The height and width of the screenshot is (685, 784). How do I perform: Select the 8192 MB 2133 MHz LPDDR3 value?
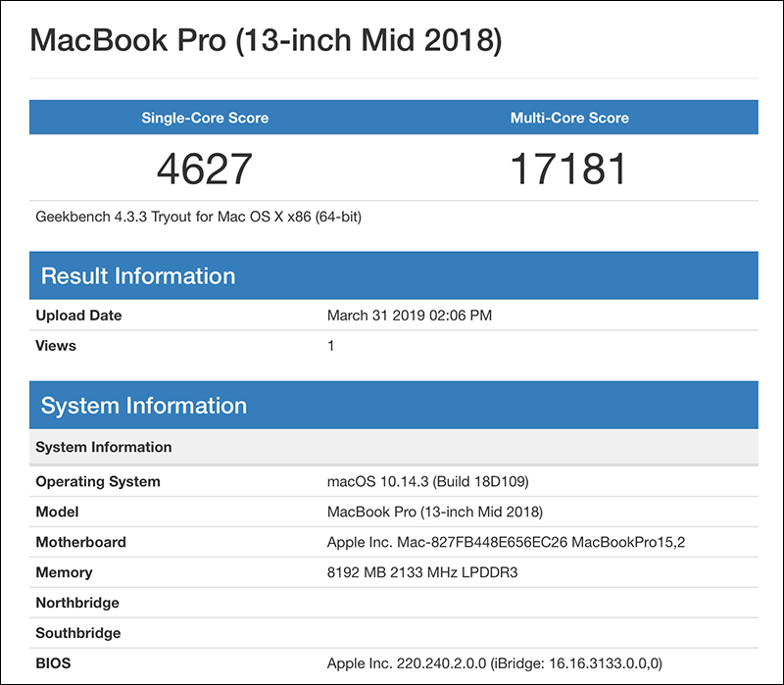pyautogui.click(x=422, y=572)
